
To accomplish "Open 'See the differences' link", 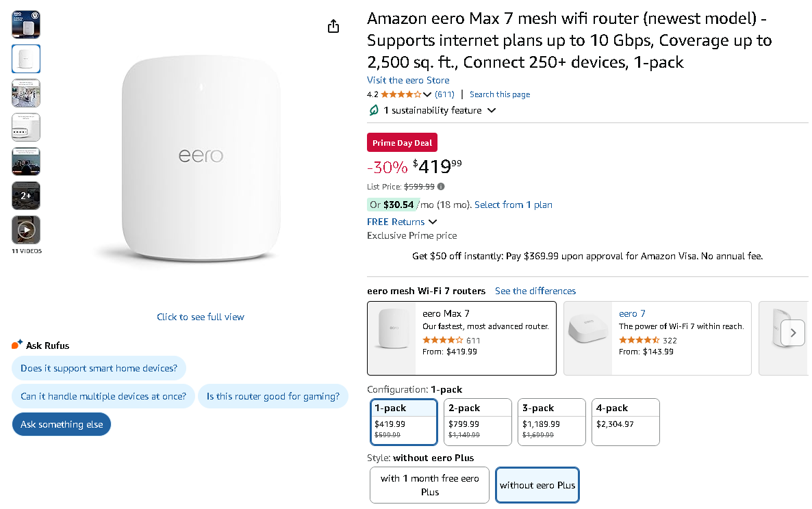I will click(535, 291).
